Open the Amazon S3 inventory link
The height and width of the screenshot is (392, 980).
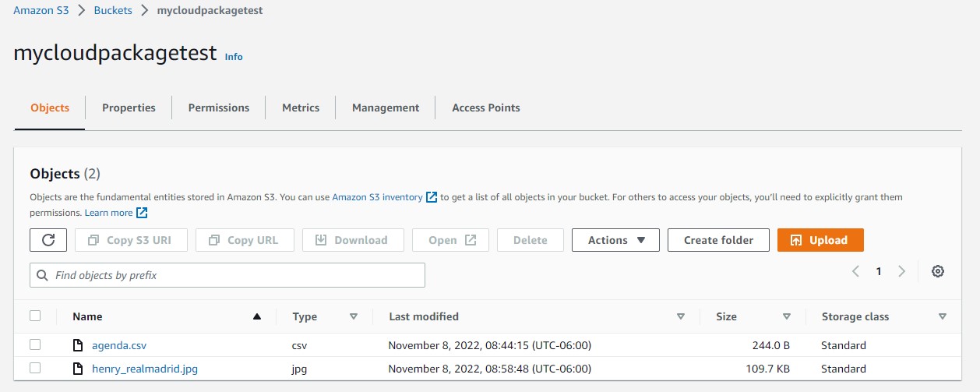click(377, 197)
